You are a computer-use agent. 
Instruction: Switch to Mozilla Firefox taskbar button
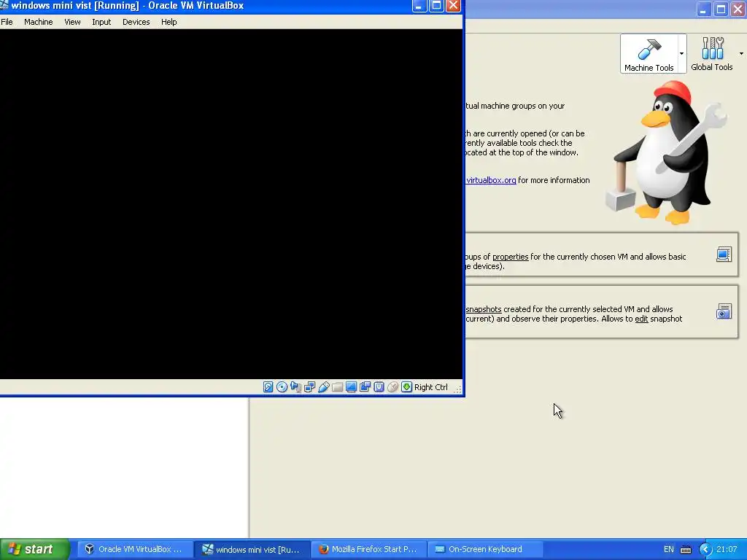click(x=369, y=549)
